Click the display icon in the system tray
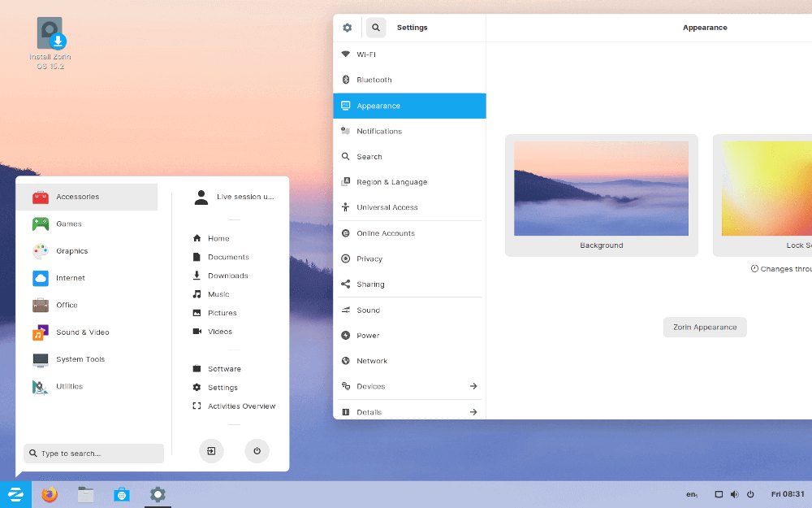The width and height of the screenshot is (812, 508). pyautogui.click(x=718, y=493)
